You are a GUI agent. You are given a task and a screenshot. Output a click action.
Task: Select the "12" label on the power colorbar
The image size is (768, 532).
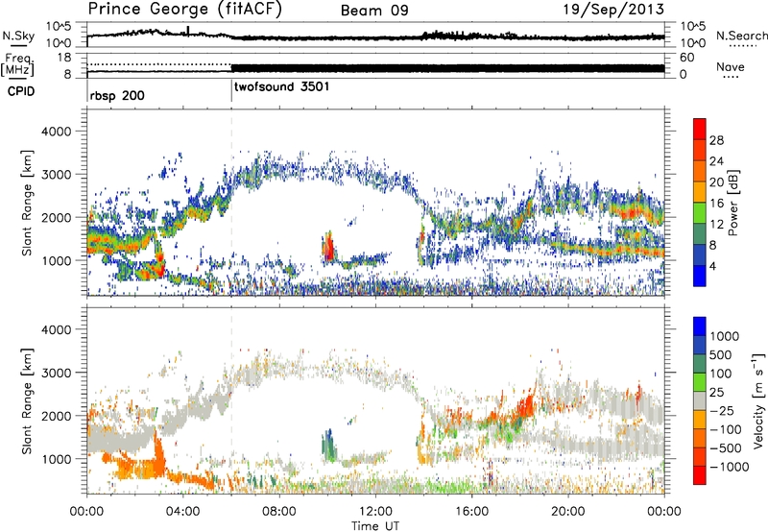(x=716, y=225)
